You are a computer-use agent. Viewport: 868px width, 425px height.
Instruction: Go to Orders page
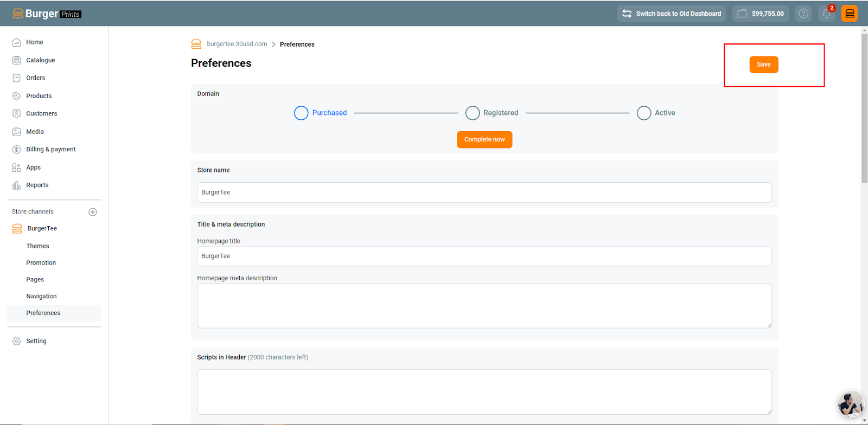(36, 78)
